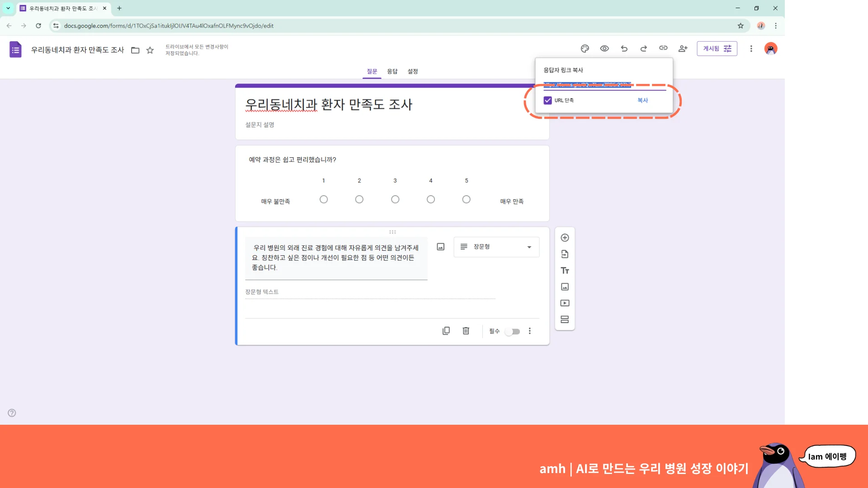Switch to the 응답 tab
The height and width of the screenshot is (488, 868).
pyautogui.click(x=392, y=71)
